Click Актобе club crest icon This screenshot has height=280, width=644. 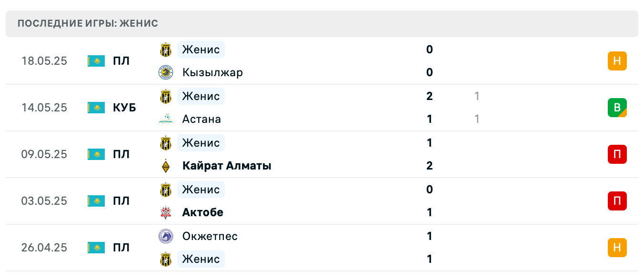coord(165,212)
